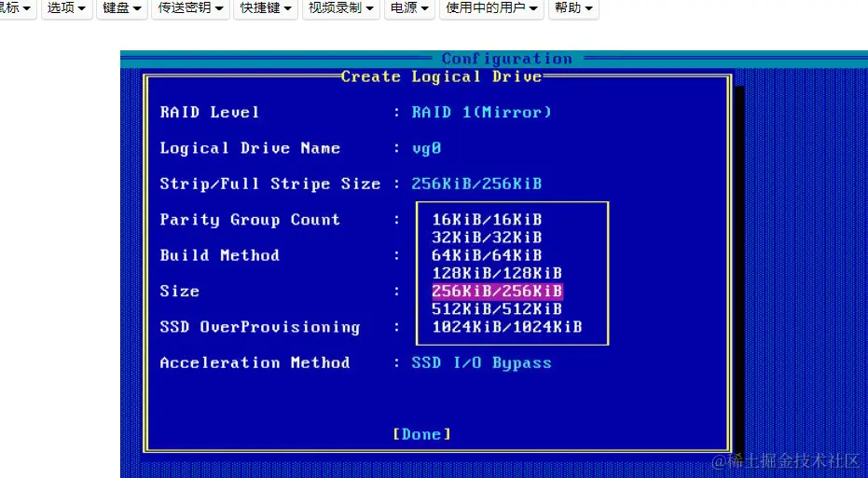This screenshot has width=868, height=478.
Task: Click the RAID 1(Mirror) value
Action: [x=482, y=113]
